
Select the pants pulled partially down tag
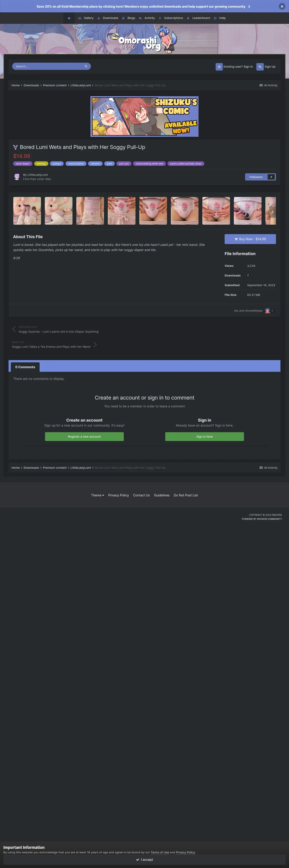pyautogui.click(x=186, y=164)
